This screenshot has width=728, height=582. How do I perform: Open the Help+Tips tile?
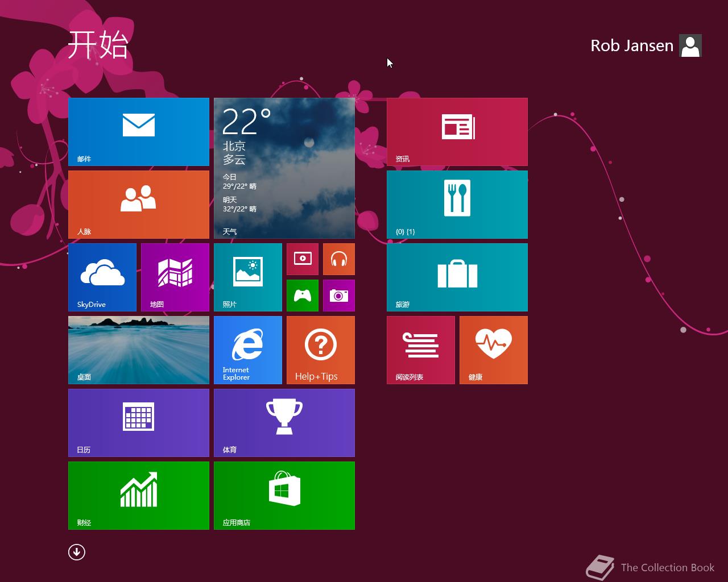(321, 350)
